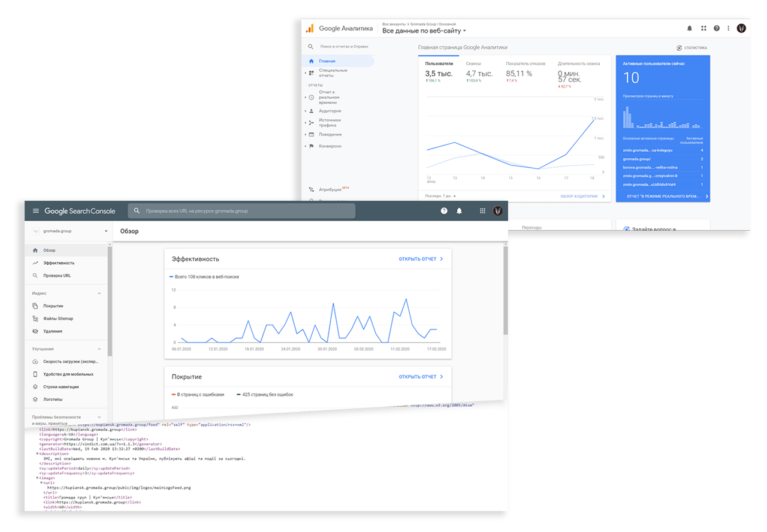
Task: Click Все аккаунты breadcrumb in Analytics header
Action: [x=394, y=23]
